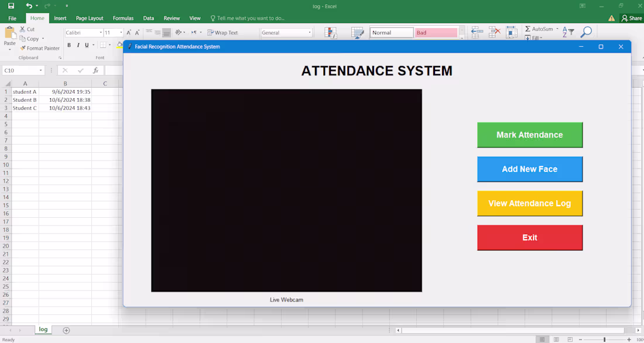
Task: Open the Review ribbon tab
Action: click(x=172, y=18)
